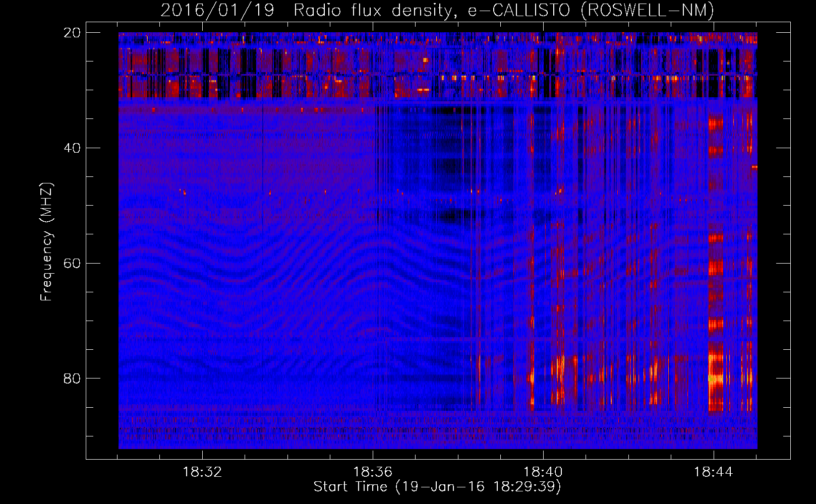Click the frequency tick label '80'
The image size is (816, 504).
pos(72,379)
